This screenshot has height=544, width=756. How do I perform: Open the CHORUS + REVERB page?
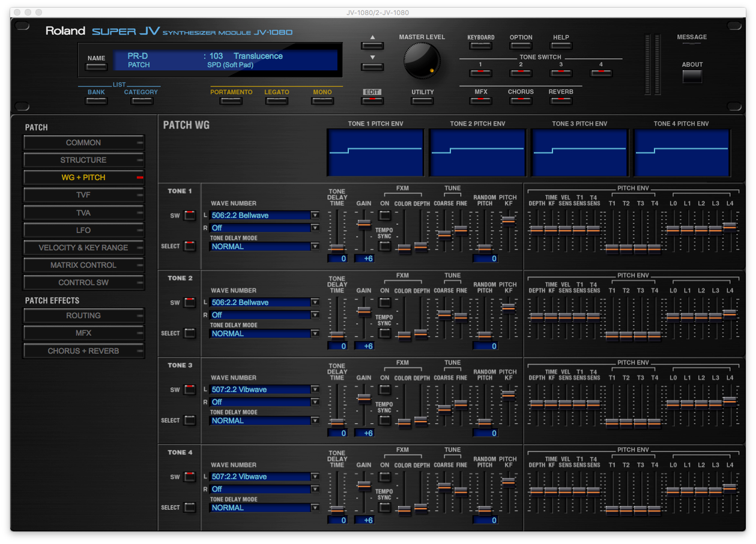point(84,351)
